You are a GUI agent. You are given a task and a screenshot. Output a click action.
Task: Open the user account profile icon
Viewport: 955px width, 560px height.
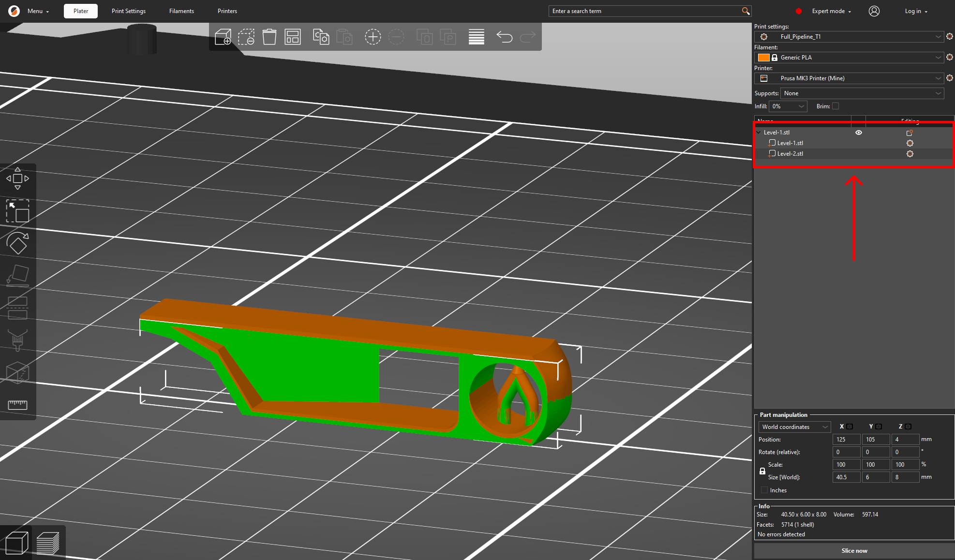coord(874,11)
